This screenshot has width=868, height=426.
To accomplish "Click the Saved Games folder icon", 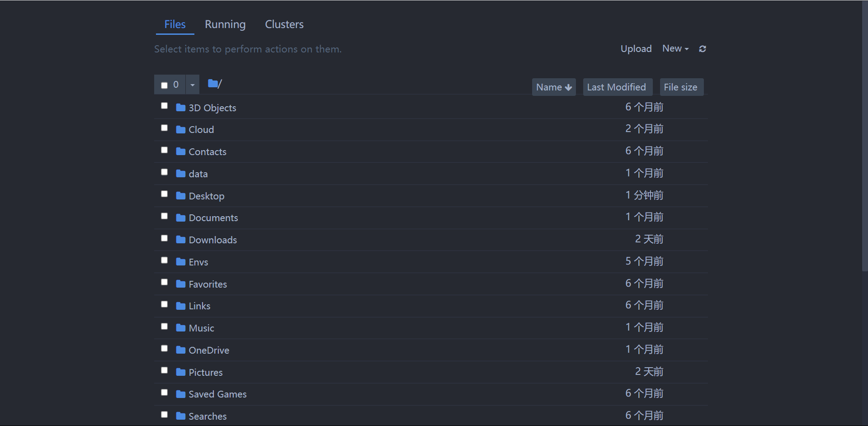I will click(x=181, y=394).
